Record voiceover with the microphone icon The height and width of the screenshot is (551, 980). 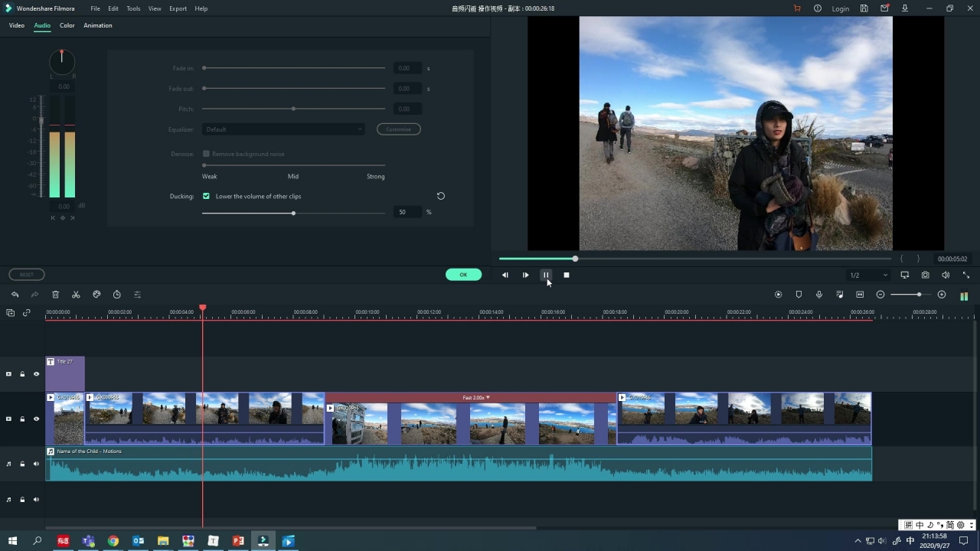point(819,295)
